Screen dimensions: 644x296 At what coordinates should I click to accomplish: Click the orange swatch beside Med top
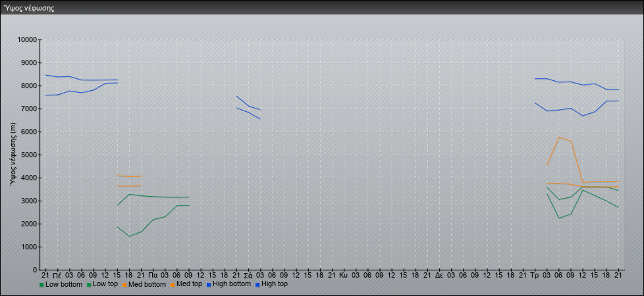(x=173, y=284)
